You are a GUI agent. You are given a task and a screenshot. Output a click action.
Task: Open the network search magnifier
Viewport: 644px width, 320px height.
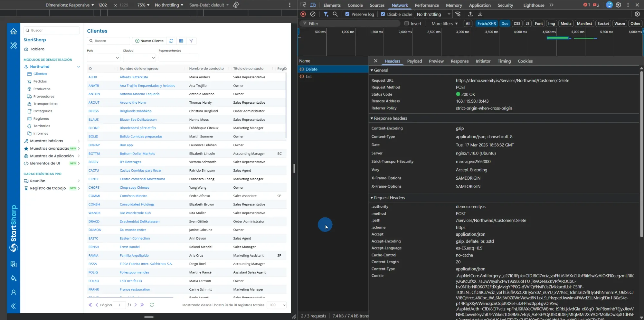[x=335, y=14]
